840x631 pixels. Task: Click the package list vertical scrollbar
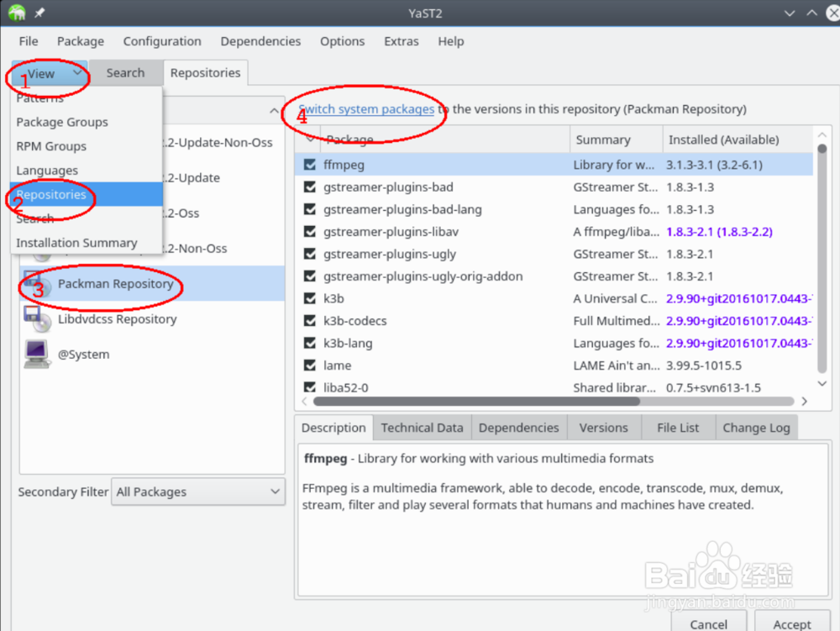pos(822,258)
